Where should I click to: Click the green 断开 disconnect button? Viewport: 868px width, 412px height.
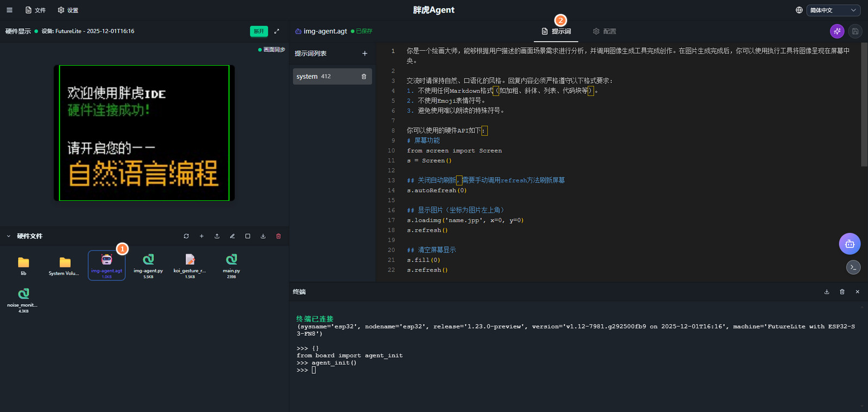259,31
